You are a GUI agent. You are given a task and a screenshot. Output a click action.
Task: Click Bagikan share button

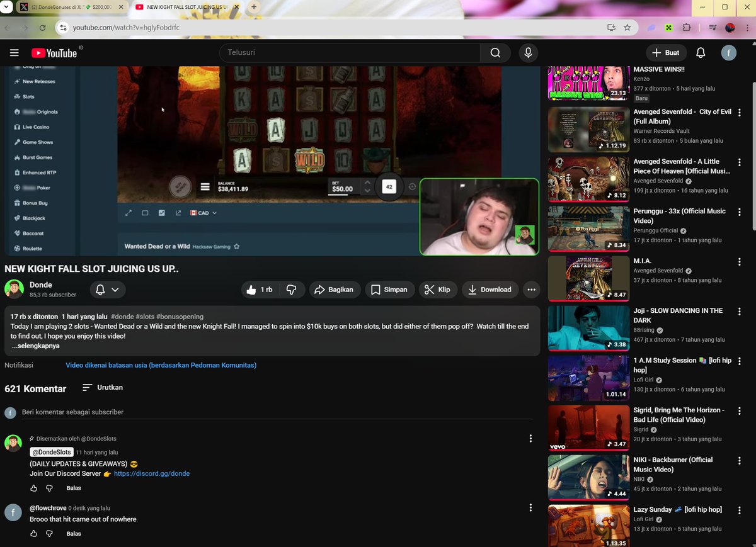coord(334,290)
